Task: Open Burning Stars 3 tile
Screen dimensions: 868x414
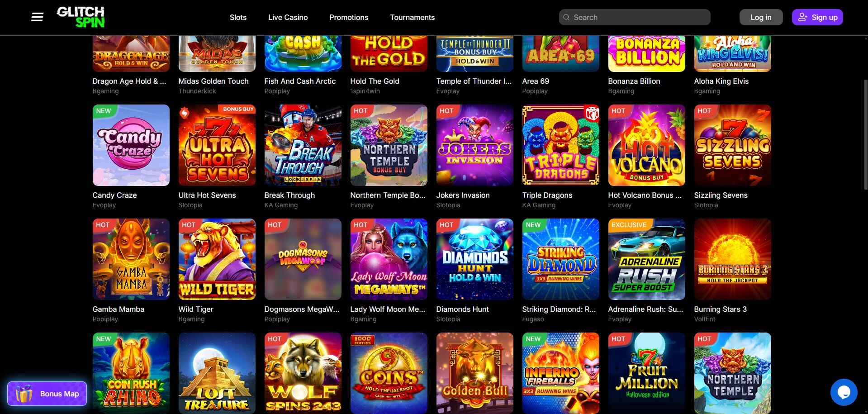Action: click(x=733, y=259)
